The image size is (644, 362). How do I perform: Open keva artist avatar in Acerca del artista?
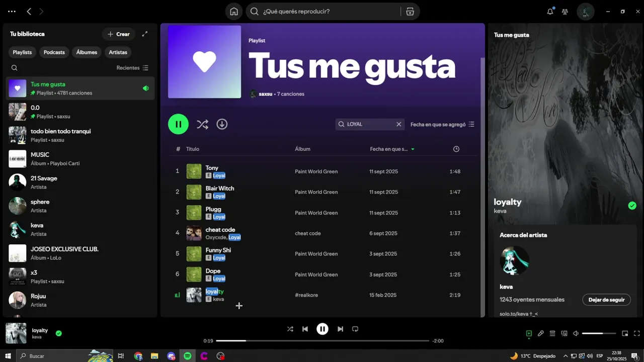coord(514,260)
